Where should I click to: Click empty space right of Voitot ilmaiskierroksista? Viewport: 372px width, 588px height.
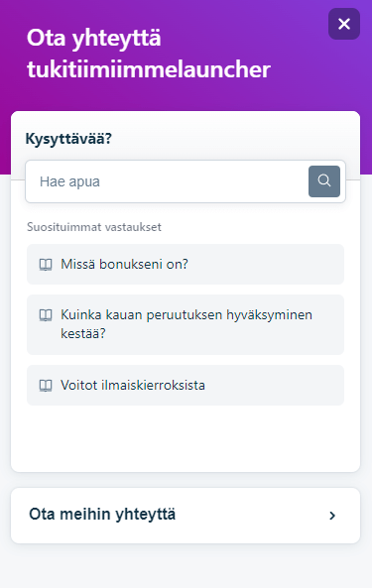(x=274, y=385)
